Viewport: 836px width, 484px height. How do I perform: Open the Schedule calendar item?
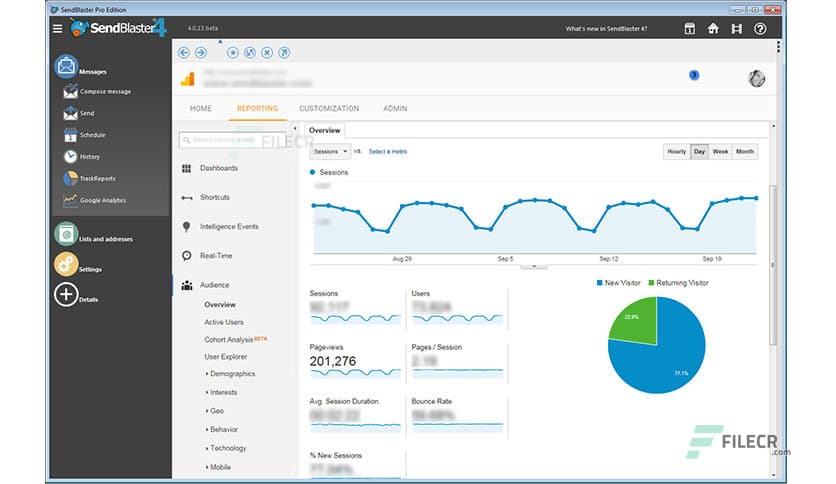coord(84,135)
